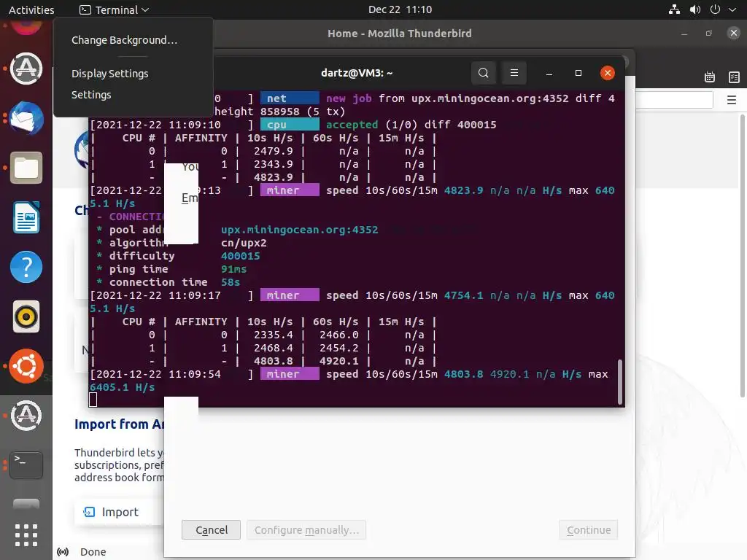Click the volume speaker icon in the top bar

[x=695, y=9]
